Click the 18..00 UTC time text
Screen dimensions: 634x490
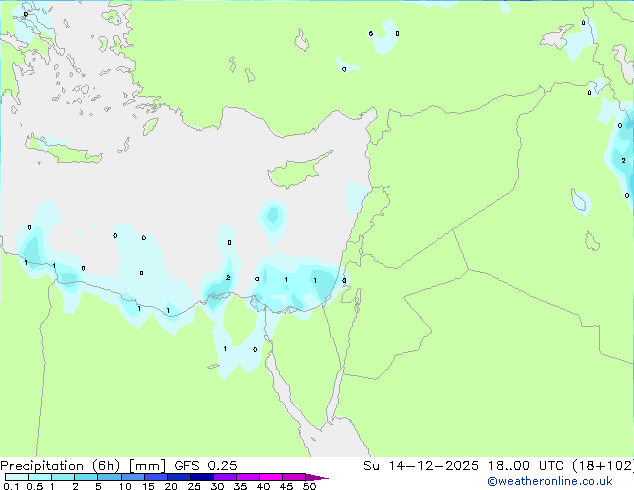click(525, 466)
